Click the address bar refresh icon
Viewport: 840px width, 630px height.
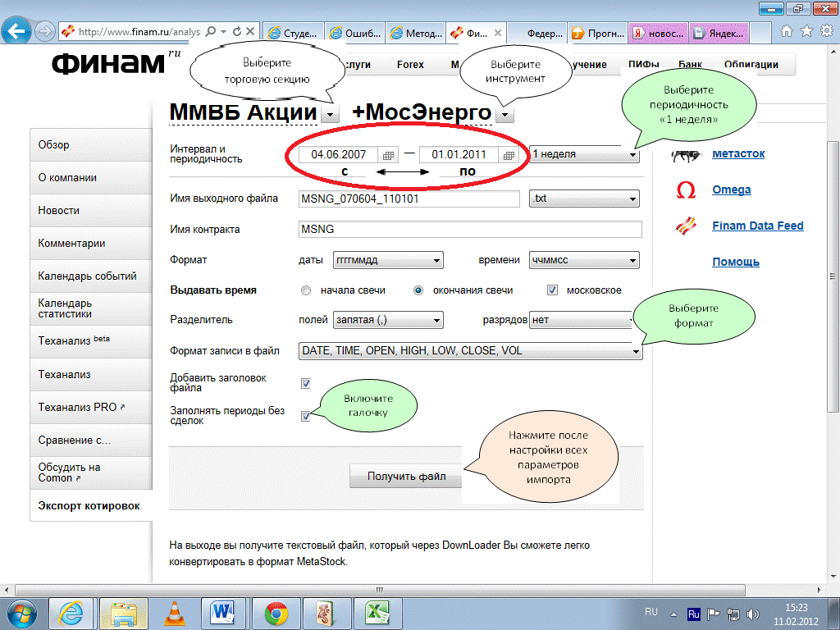237,32
